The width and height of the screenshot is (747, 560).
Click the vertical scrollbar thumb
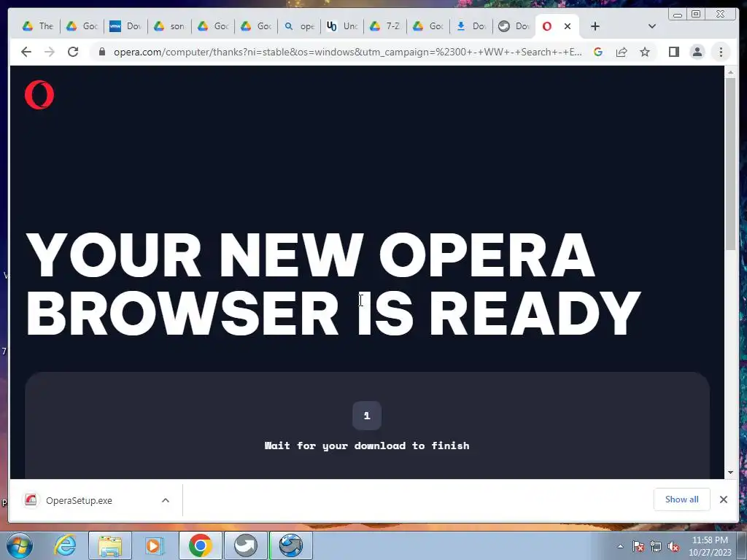730,163
